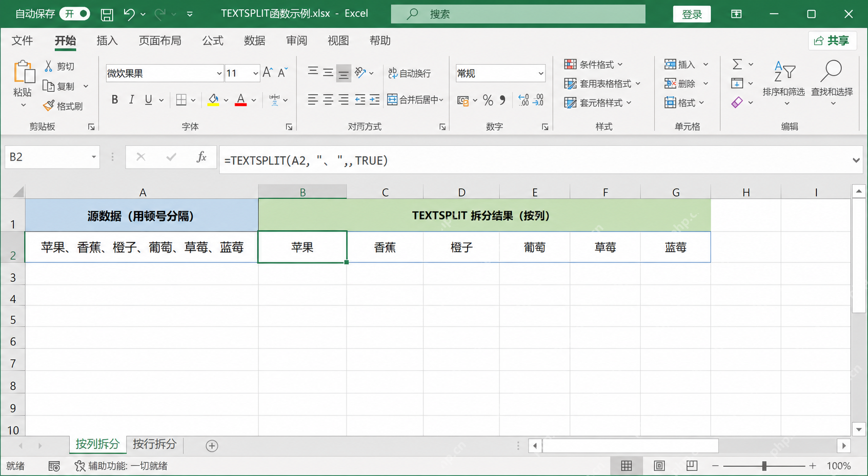Switch to 页面布局 tab
Screen dimensions: 868x476
[160, 40]
